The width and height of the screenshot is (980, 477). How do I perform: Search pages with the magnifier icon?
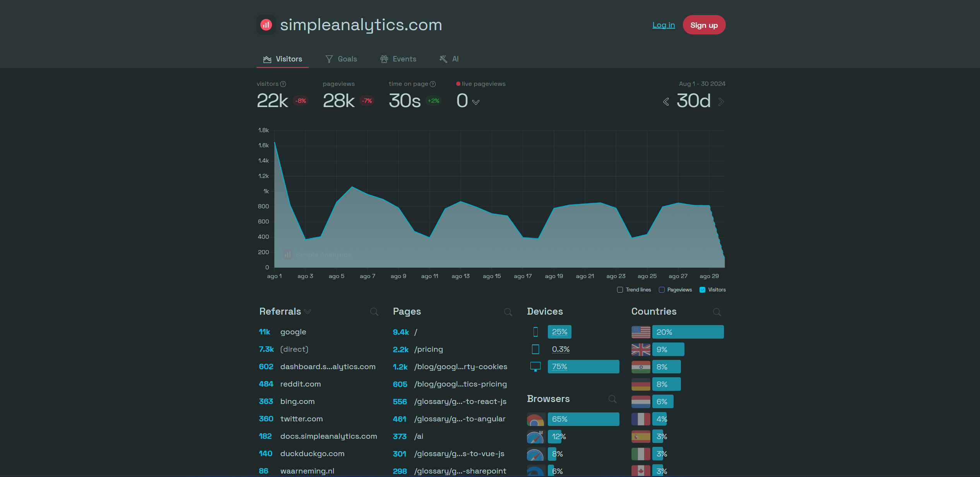[508, 312]
